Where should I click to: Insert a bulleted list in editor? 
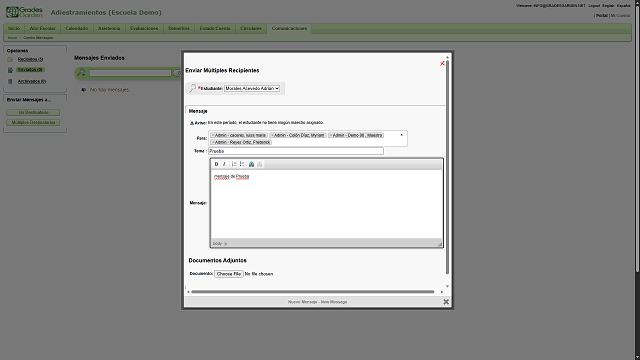[242, 164]
